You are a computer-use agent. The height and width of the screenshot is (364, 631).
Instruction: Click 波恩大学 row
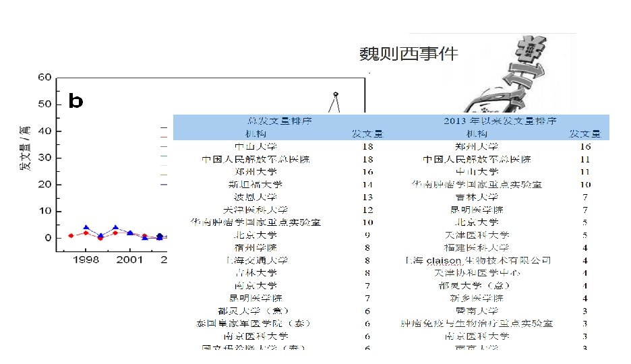256,197
